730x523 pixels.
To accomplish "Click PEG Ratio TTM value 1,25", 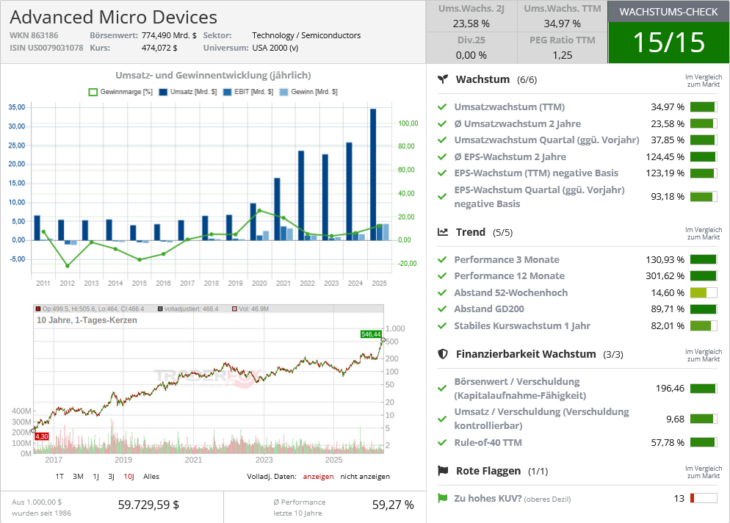I will 562,55.
